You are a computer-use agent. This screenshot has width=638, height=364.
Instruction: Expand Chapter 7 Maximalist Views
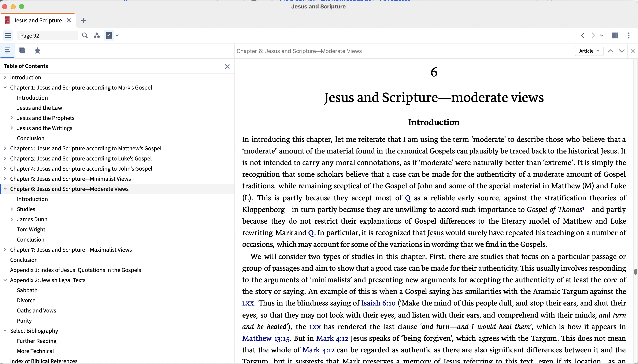[5, 250]
